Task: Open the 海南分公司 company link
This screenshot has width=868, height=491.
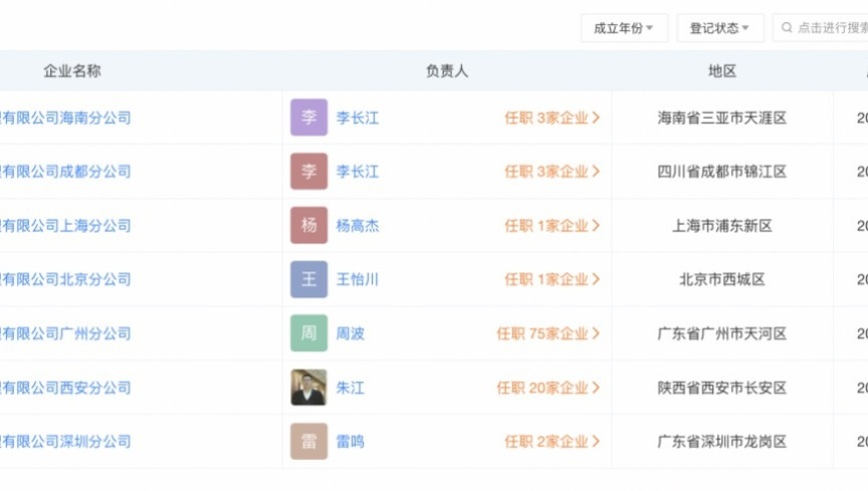Action: tap(65, 118)
